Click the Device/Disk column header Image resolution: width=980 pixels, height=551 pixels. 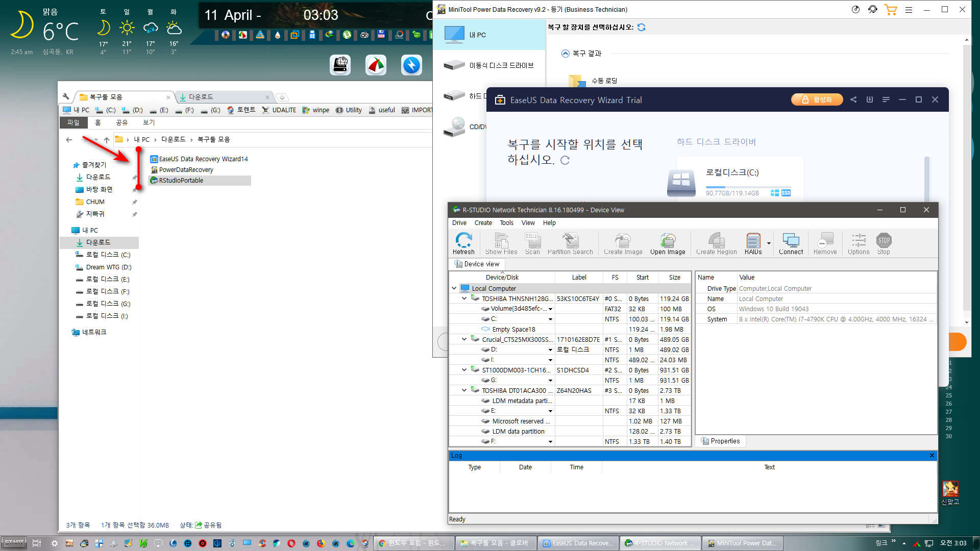point(502,278)
